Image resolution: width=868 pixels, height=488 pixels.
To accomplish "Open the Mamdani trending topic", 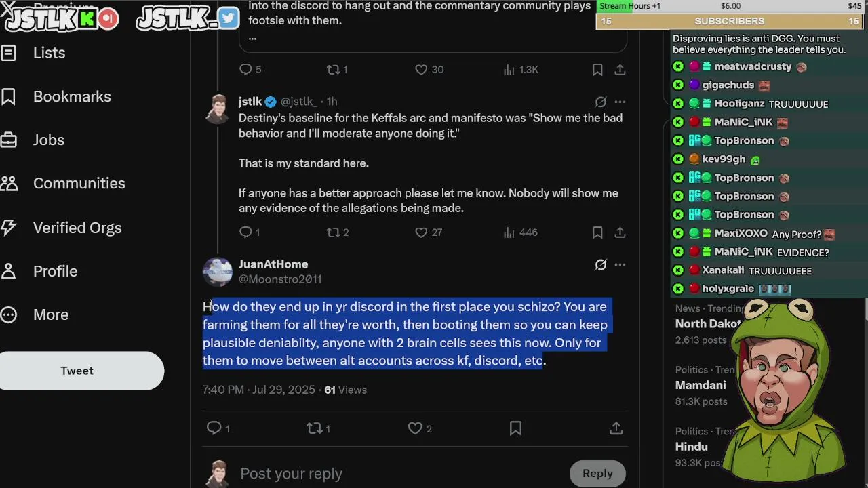I will click(x=701, y=385).
